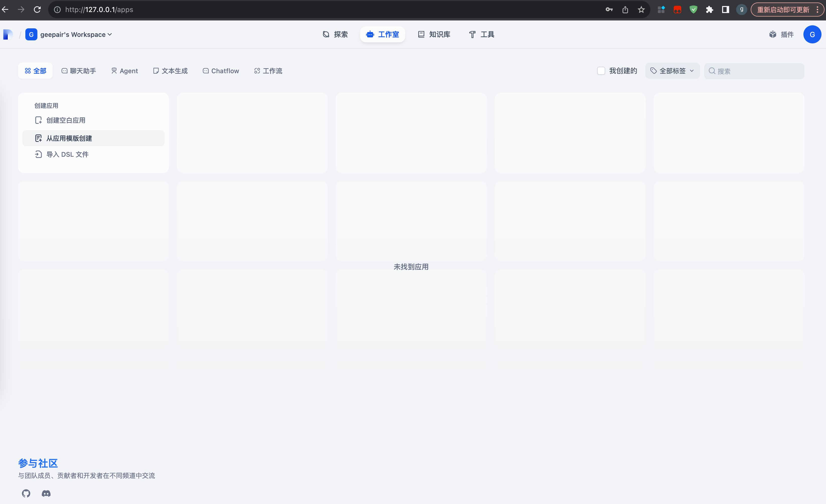Click the 参与社区 link
826x504 pixels.
[x=38, y=463]
